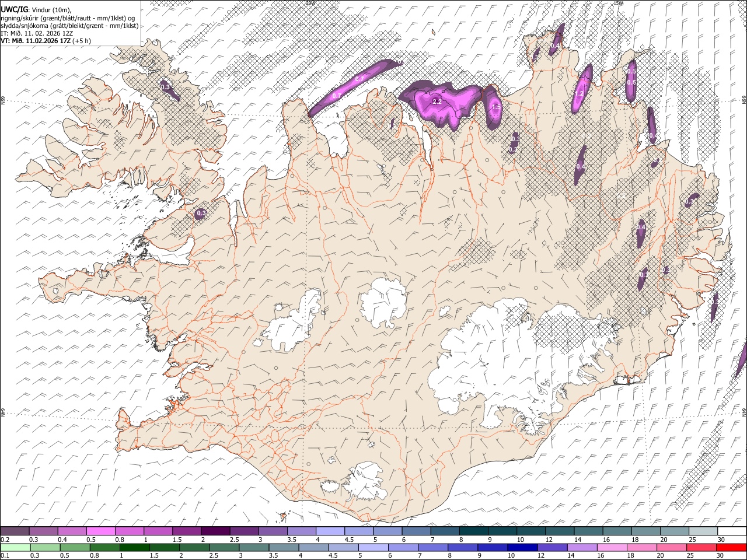Click the 0.3 label in the Westfjords
Viewport: 747px width, 560px height.
click(165, 87)
